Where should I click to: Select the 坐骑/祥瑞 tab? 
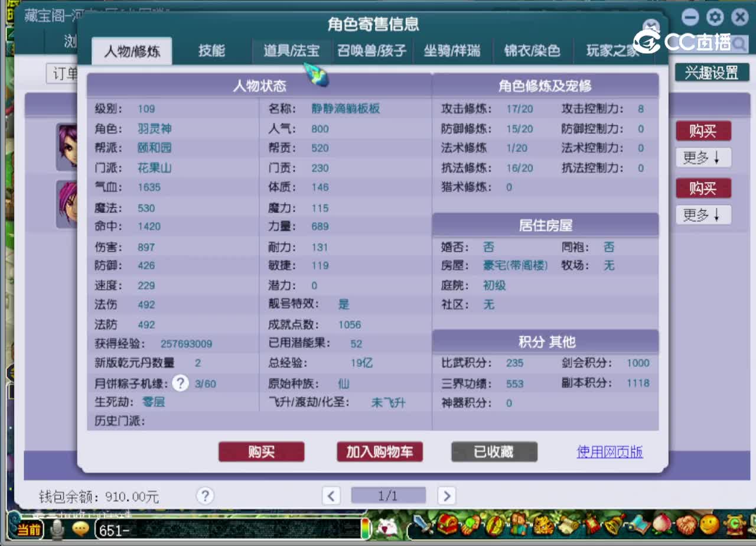coord(452,51)
